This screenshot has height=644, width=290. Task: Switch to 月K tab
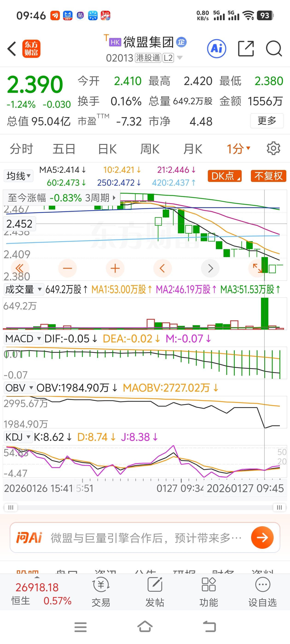pyautogui.click(x=193, y=149)
